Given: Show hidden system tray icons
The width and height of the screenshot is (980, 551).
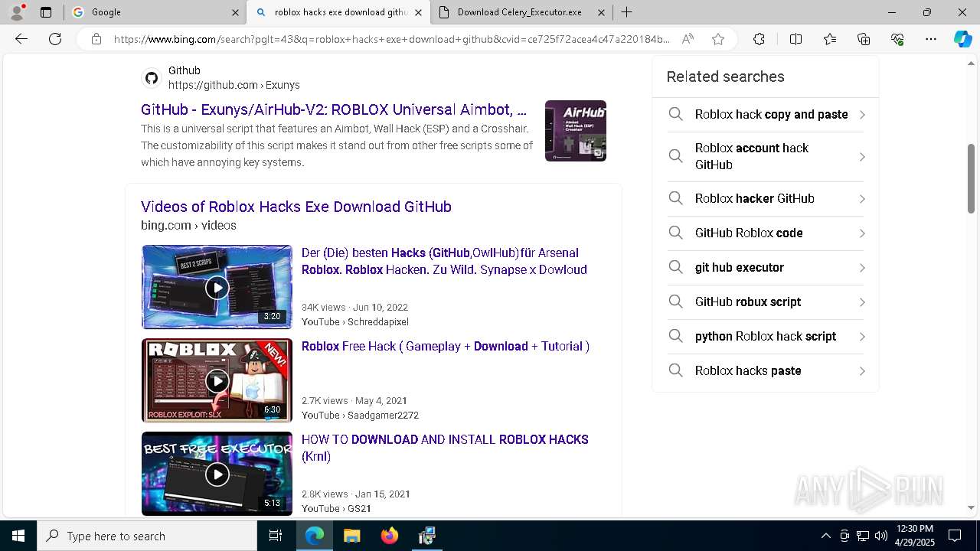Looking at the screenshot, I should click(825, 536).
